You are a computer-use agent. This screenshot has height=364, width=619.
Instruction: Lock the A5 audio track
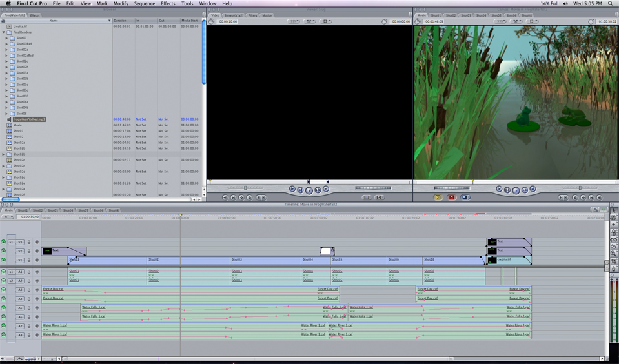pos(30,308)
